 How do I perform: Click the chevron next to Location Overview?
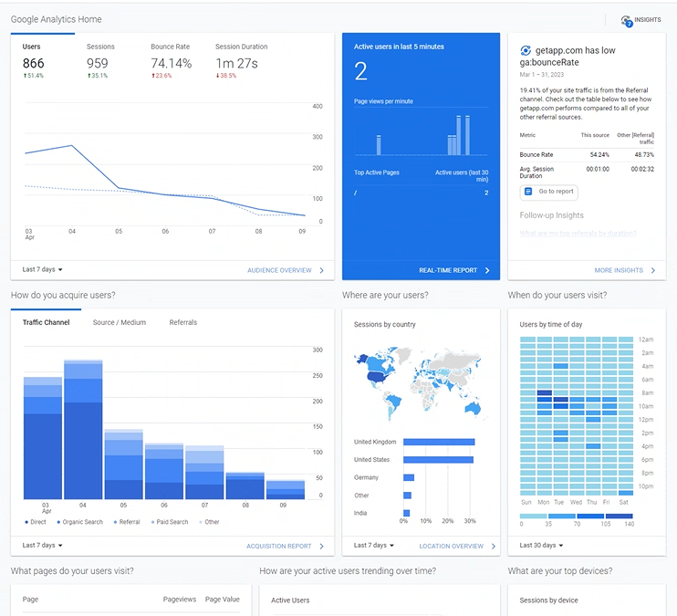tap(493, 546)
